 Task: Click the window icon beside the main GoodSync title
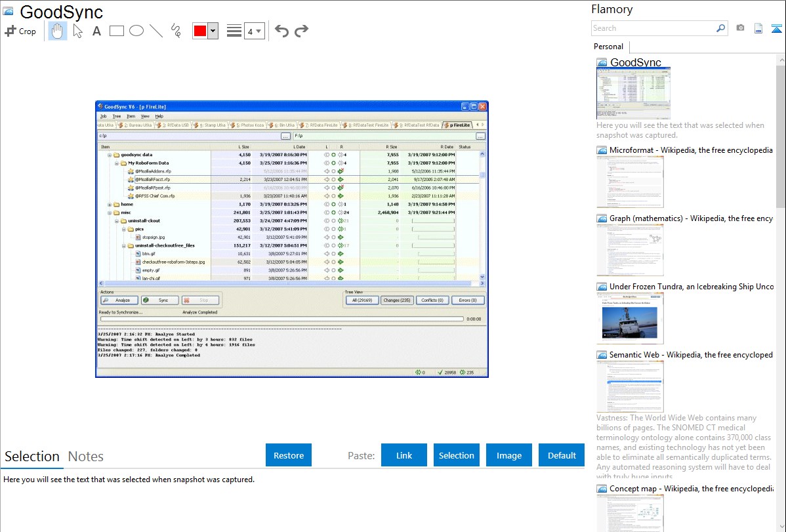9,12
